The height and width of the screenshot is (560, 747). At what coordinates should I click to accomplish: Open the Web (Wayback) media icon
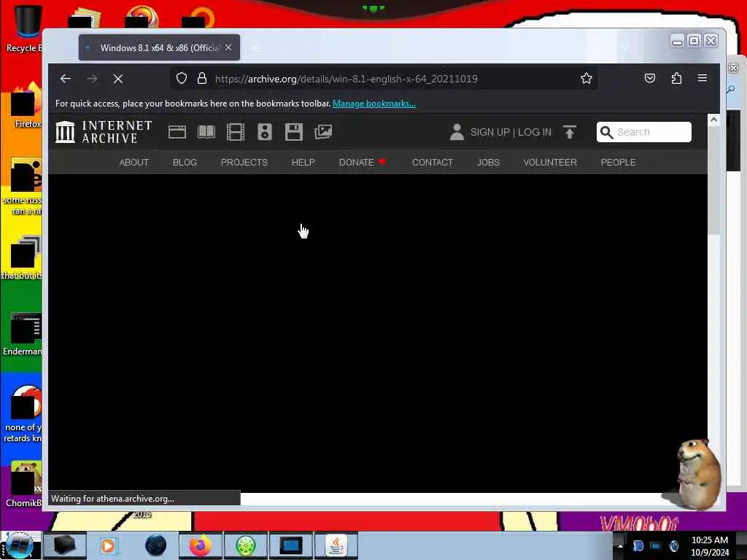point(177,132)
